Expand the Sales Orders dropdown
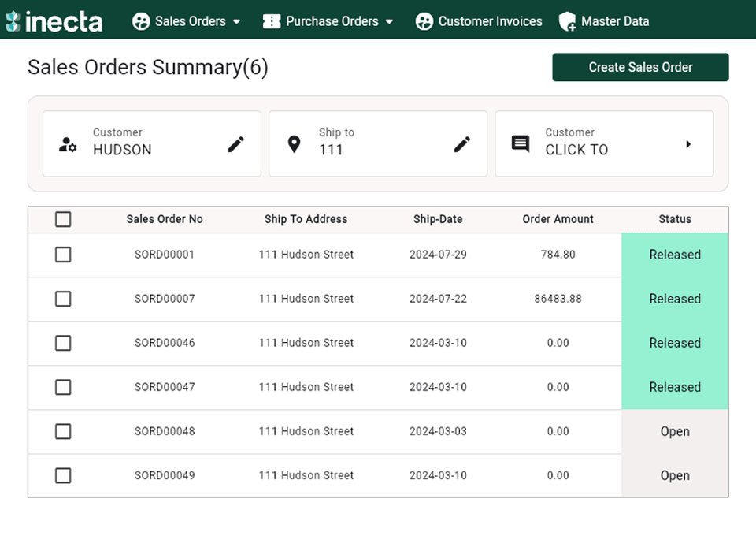The image size is (756, 547). click(x=238, y=21)
